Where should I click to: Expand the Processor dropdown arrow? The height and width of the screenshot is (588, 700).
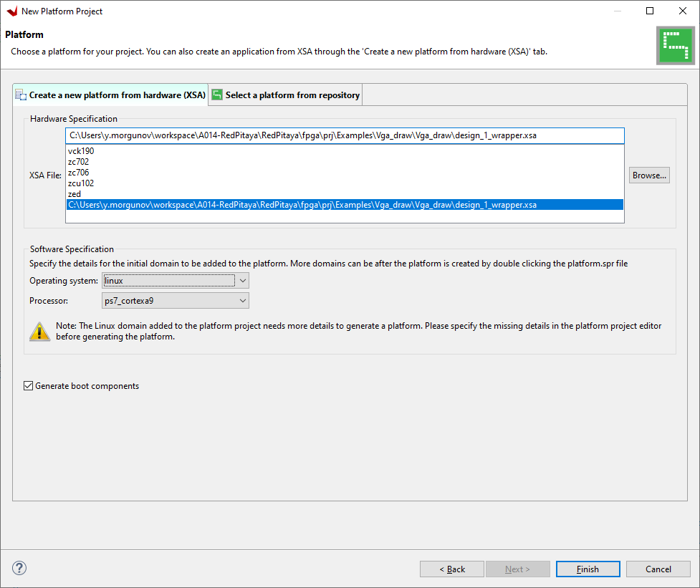click(242, 301)
